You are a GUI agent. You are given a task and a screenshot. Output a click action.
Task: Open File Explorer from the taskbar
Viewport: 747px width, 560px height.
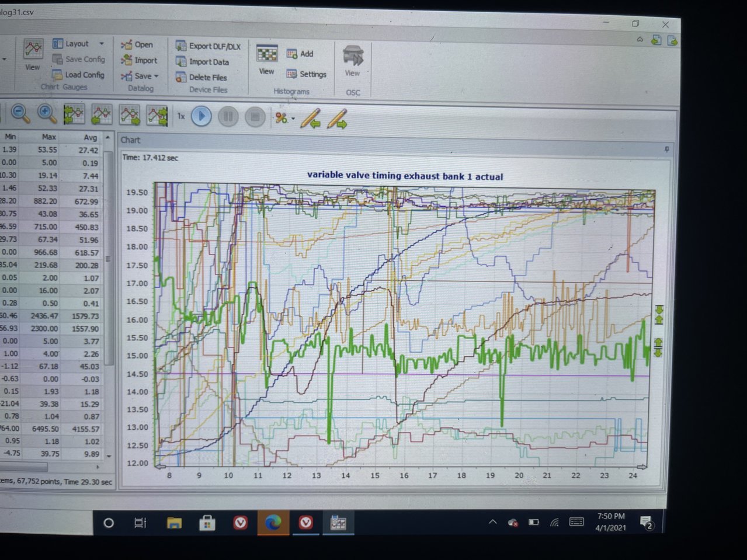point(174,523)
